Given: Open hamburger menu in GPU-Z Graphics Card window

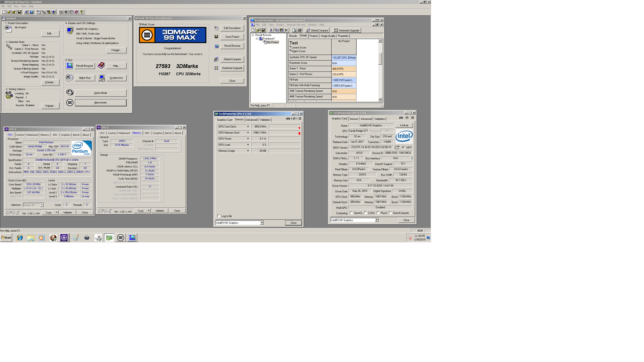Looking at the screenshot, I should pyautogui.click(x=413, y=118).
